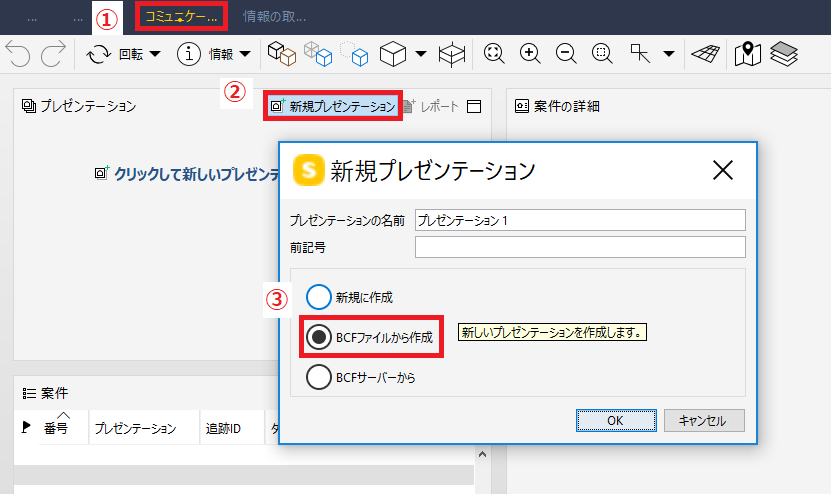The image size is (831, 494).
Task: Click the panel maximize window icon beside レポート
Action: (474, 107)
